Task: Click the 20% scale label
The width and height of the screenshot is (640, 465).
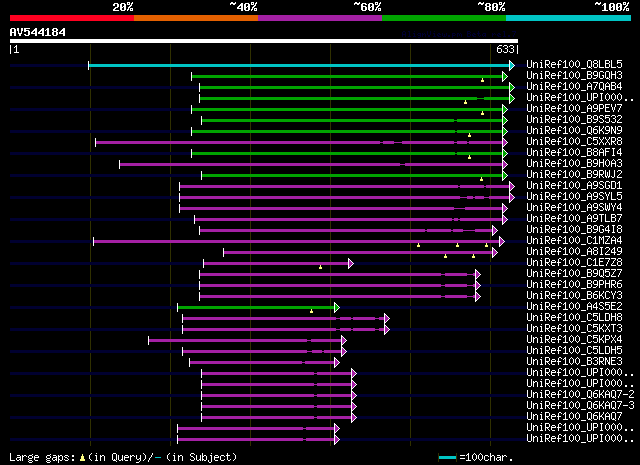Action: point(123,7)
